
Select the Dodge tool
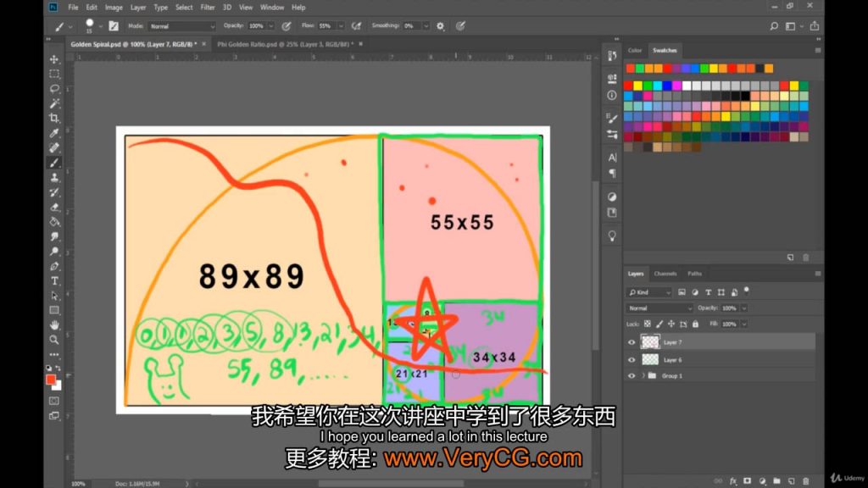pyautogui.click(x=54, y=252)
